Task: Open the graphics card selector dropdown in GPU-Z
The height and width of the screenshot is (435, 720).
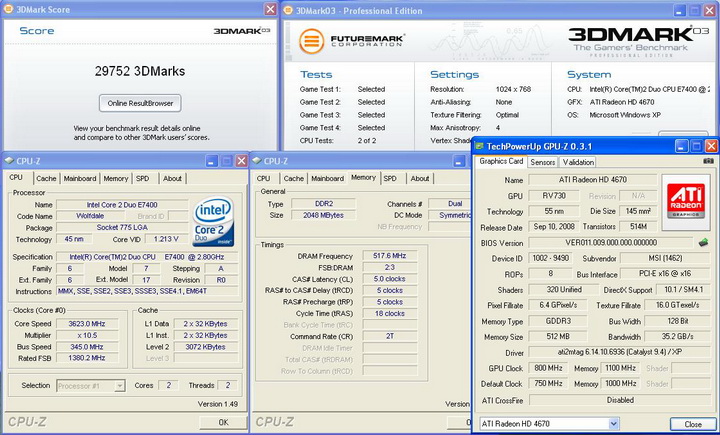Action: pos(613,424)
